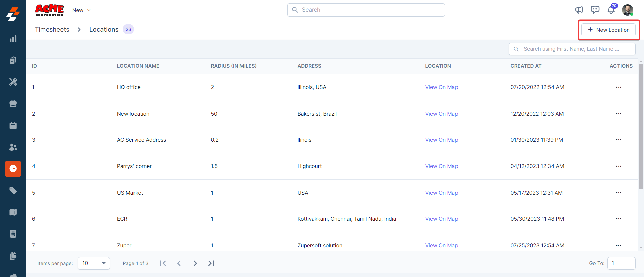
Task: Go to next page of locations
Action: 195,263
